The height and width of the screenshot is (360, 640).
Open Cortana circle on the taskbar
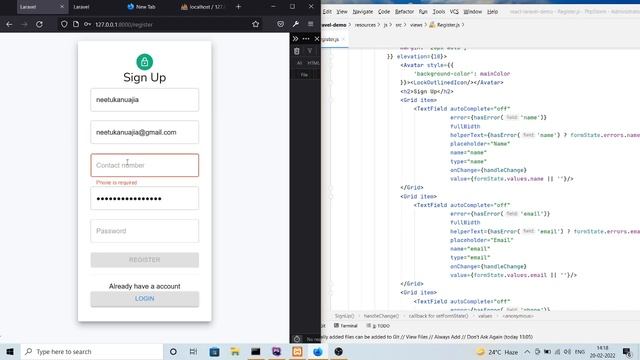click(173, 351)
